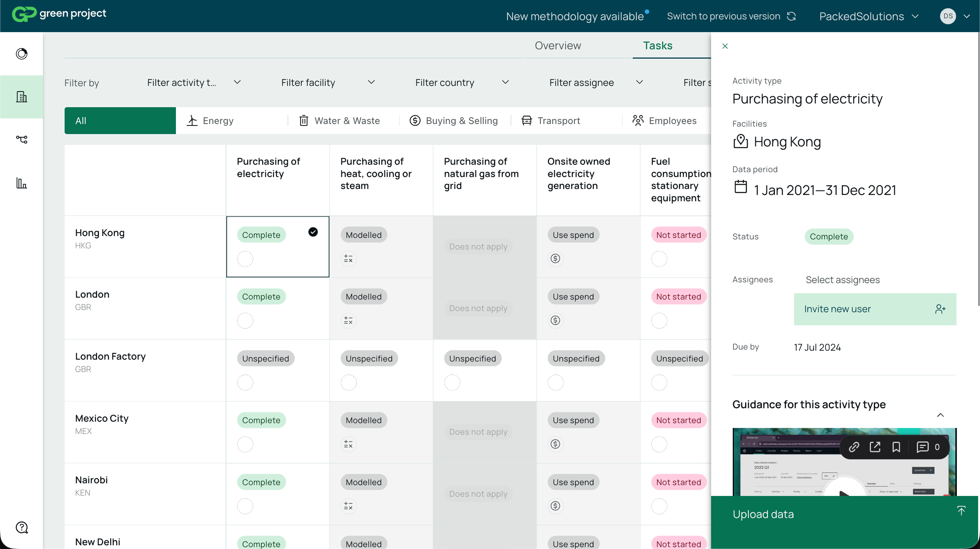The width and height of the screenshot is (980, 549).
Task: Click the calendar icon next to data period
Action: [740, 187]
